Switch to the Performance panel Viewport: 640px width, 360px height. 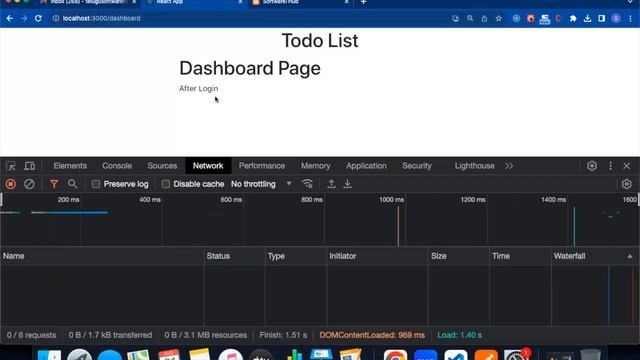[262, 166]
